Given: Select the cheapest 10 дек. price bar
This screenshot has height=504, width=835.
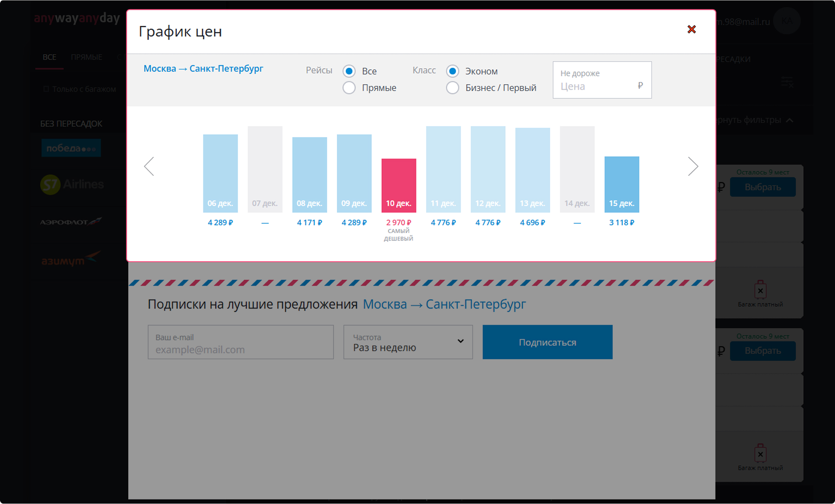Looking at the screenshot, I should [399, 186].
